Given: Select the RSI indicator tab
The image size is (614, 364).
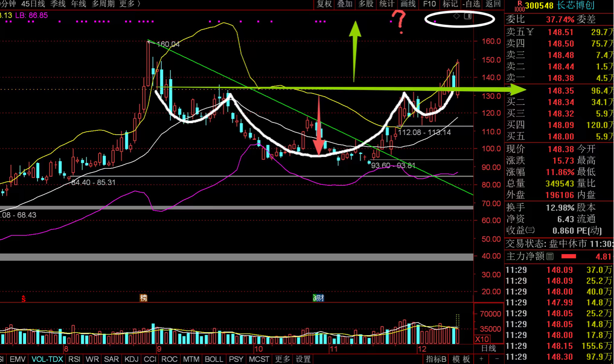Looking at the screenshot, I should 74,359.
